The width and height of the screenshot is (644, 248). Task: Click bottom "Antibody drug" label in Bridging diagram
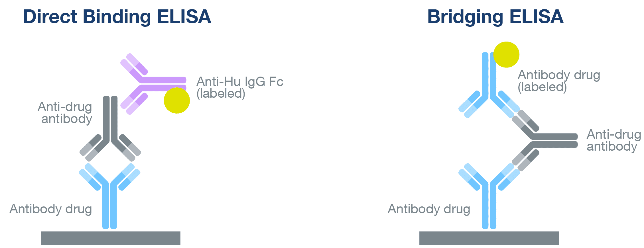(x=429, y=209)
